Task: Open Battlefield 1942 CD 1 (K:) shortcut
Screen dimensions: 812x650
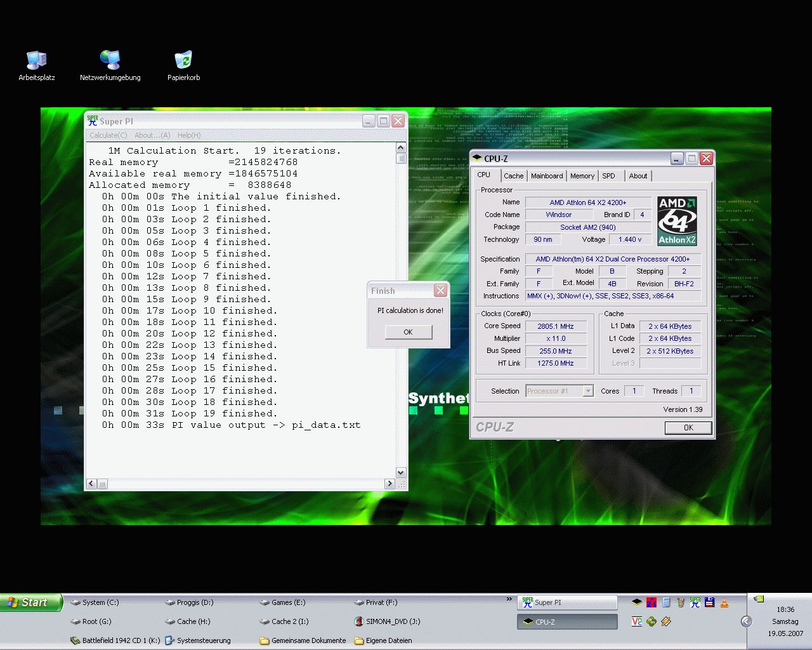Action: tap(115, 640)
